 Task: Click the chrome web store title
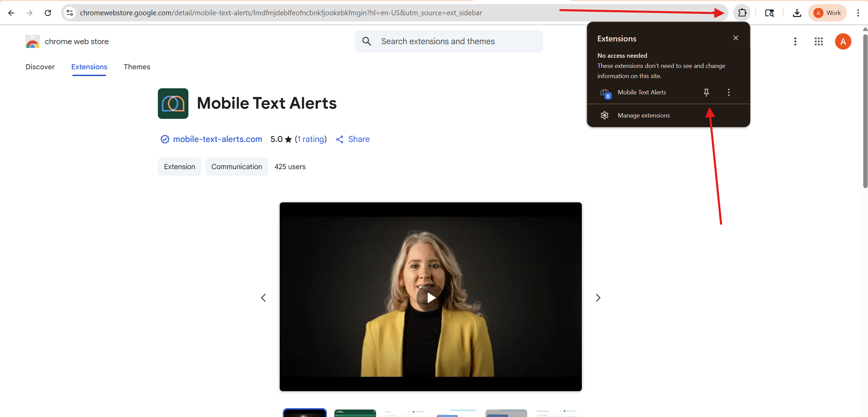click(x=77, y=41)
